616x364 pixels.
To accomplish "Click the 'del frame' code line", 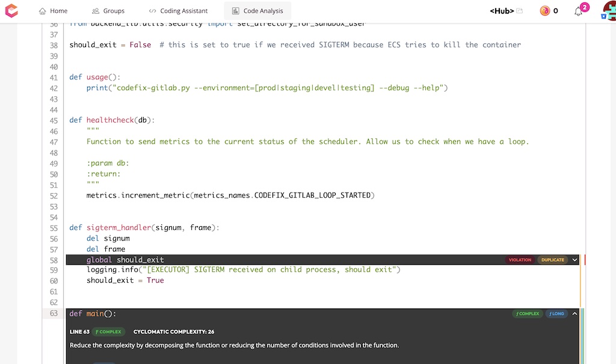I will point(106,249).
